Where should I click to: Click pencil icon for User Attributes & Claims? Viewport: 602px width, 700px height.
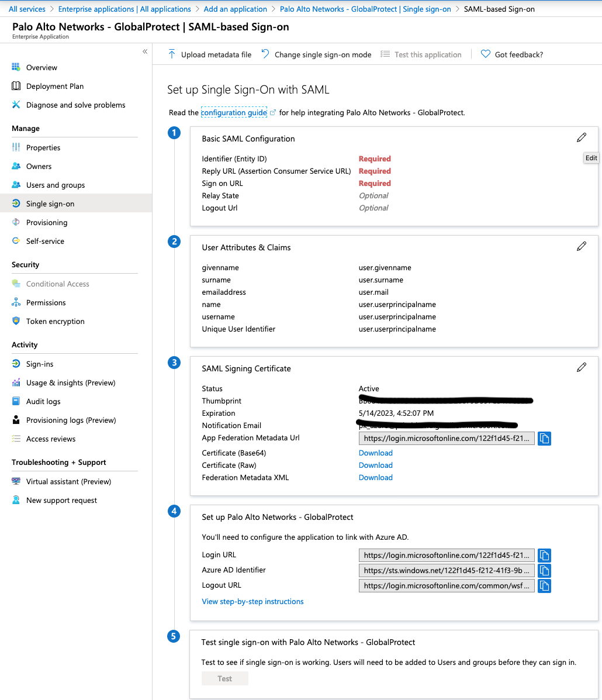coord(581,247)
